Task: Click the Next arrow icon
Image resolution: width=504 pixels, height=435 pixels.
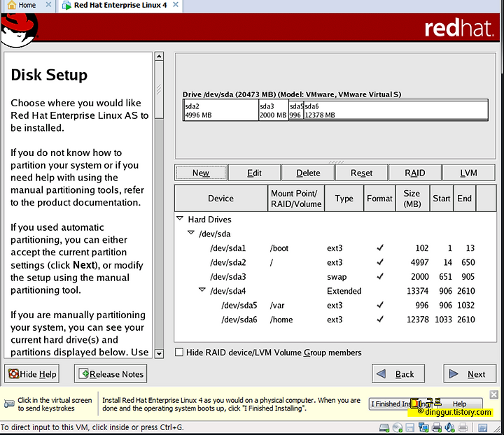Action: (454, 373)
